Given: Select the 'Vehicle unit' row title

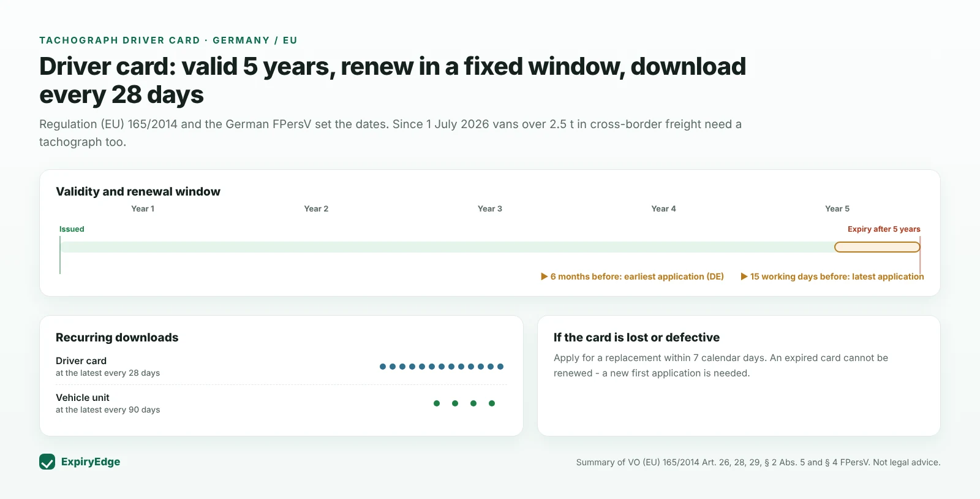Looking at the screenshot, I should click(x=83, y=397).
